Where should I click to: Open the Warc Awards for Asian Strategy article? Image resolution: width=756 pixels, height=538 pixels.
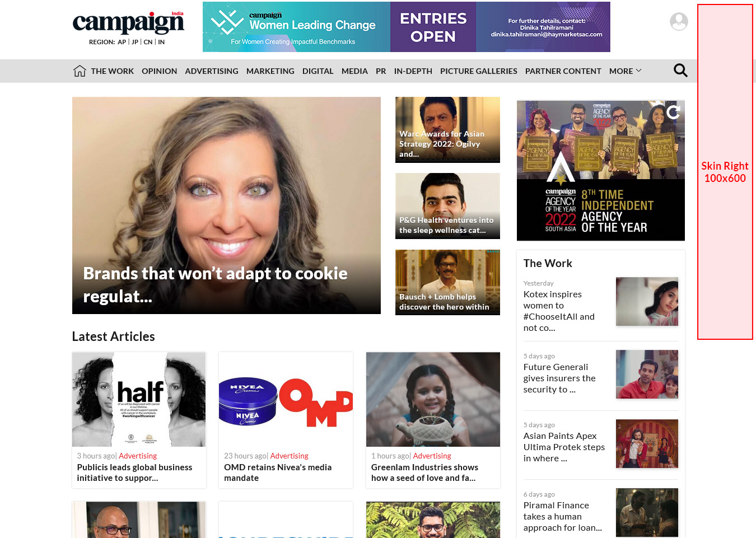[447, 130]
